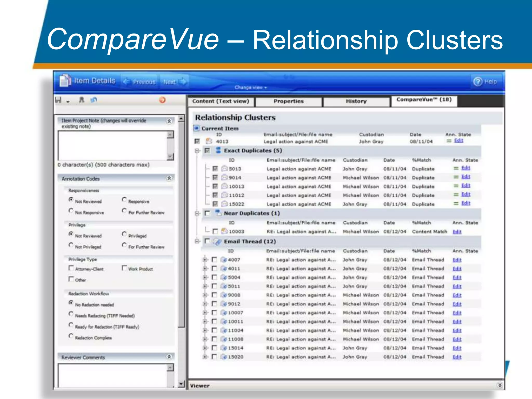Screen dimensions: 532x399
Task: Expand the thread node for item 4007
Action: 205,260
